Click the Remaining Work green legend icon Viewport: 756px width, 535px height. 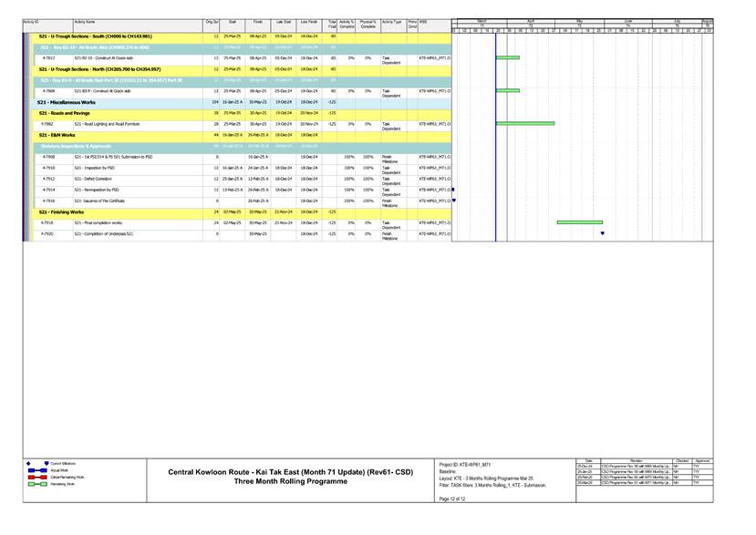(x=36, y=484)
